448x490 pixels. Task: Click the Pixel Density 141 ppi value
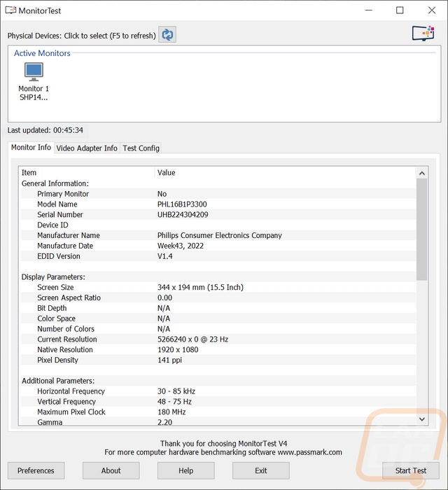[x=169, y=360]
